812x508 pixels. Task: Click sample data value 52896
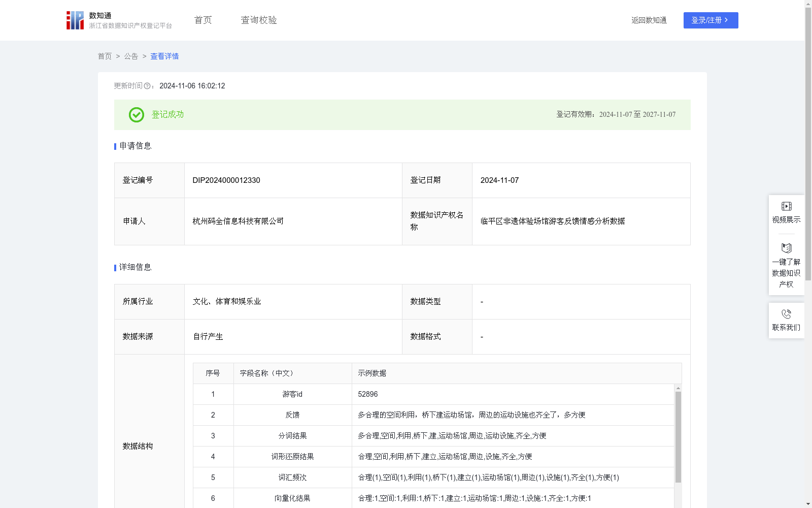368,394
